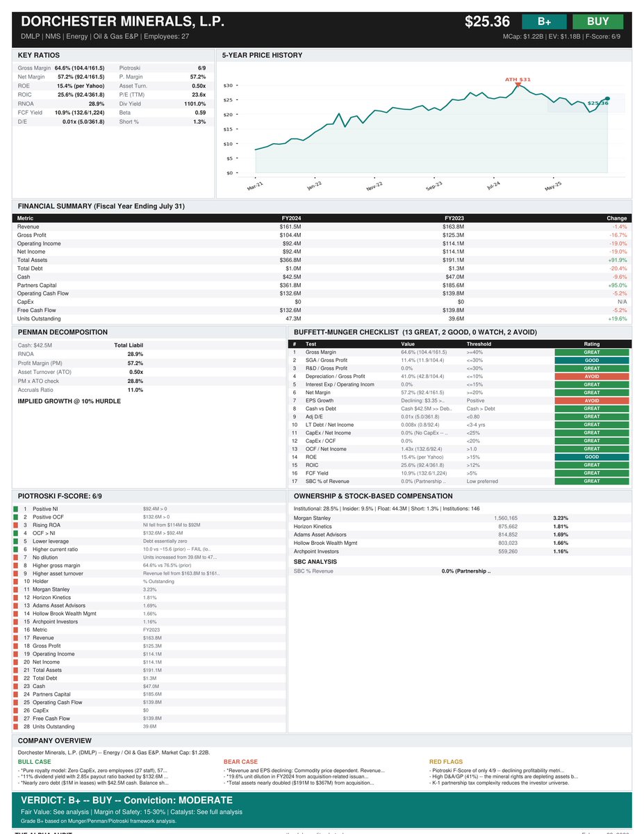
Task: Click the OCF / Net Income value 1.43x
Action: (424, 449)
